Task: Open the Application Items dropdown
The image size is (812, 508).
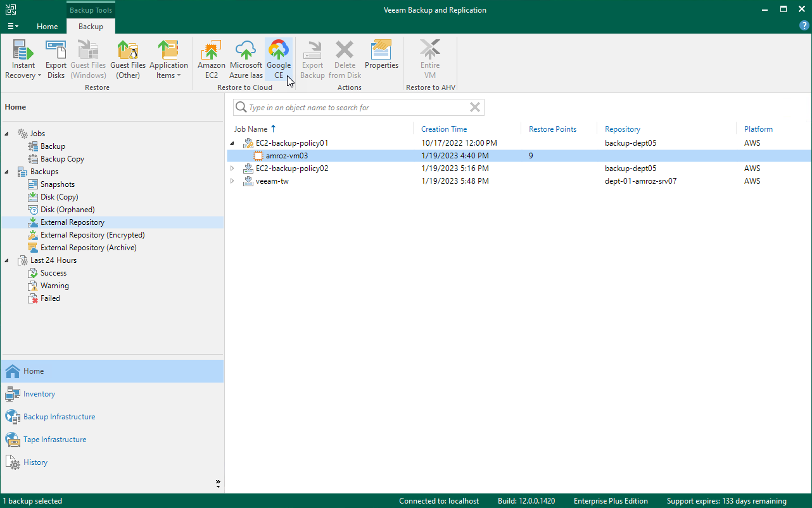Action: [168, 60]
